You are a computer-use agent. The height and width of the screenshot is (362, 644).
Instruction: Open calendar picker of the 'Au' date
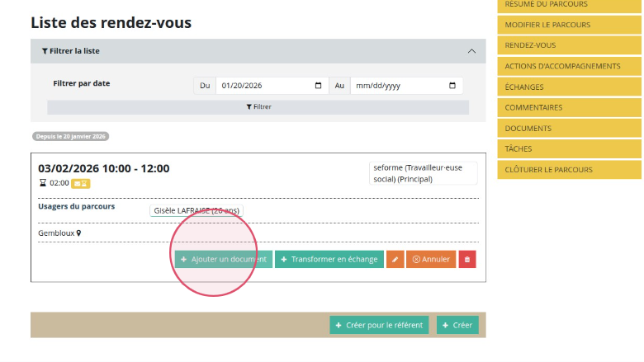(x=452, y=86)
